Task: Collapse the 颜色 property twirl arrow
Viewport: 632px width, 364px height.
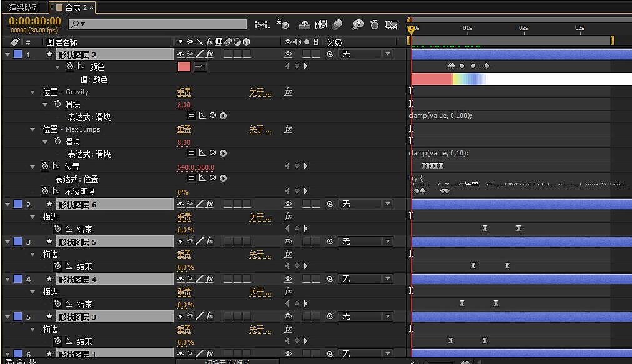Action: pos(57,67)
